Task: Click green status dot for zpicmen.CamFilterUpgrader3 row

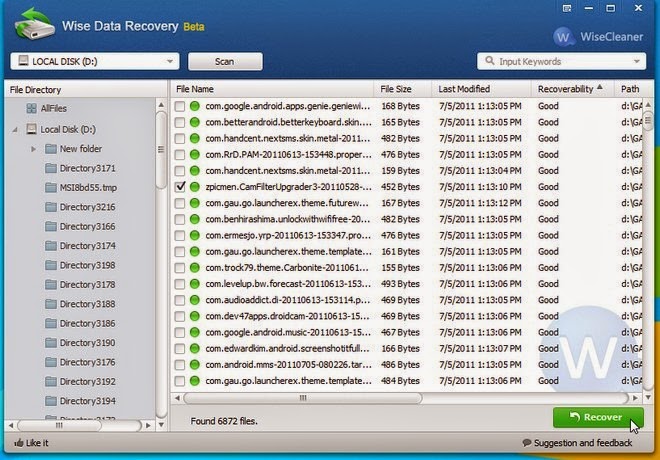Action: pyautogui.click(x=194, y=186)
